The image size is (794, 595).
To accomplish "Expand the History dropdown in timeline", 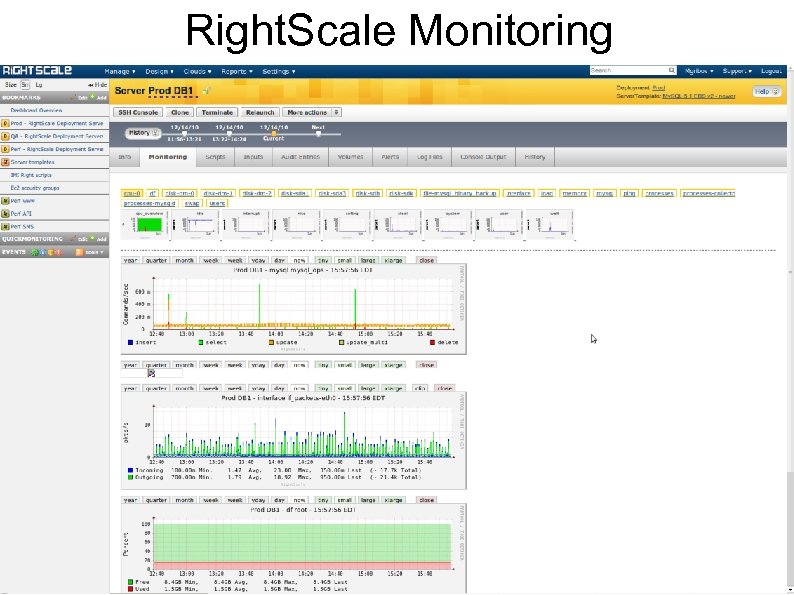I will (142, 133).
